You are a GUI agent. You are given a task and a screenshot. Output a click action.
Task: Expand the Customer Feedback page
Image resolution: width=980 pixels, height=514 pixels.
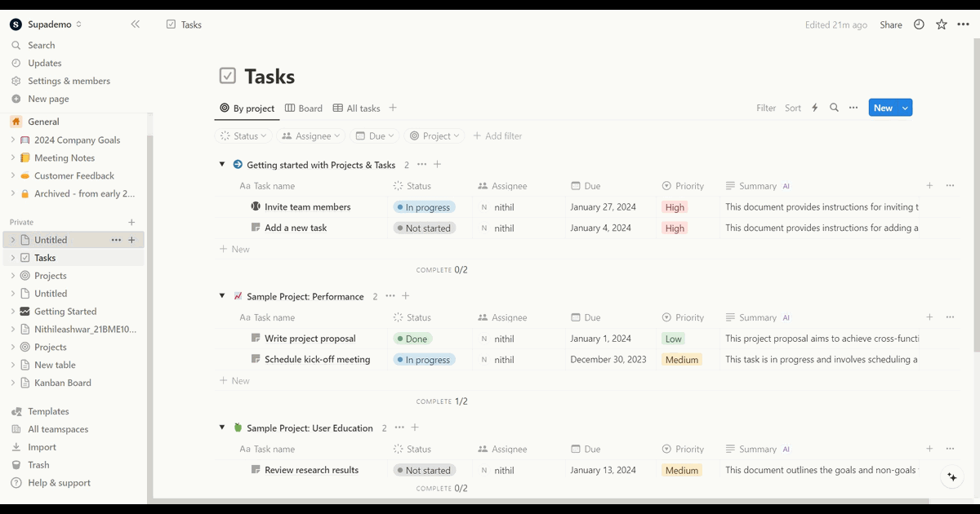click(13, 176)
